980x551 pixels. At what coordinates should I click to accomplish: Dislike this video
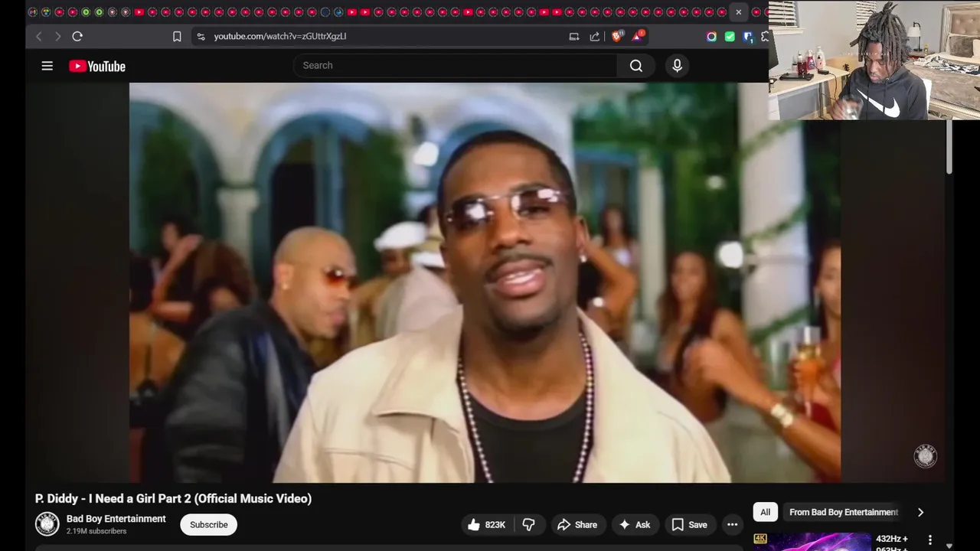point(528,525)
